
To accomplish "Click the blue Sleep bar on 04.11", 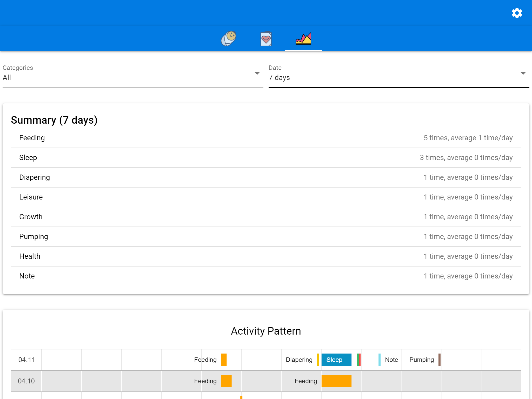I will click(x=336, y=360).
